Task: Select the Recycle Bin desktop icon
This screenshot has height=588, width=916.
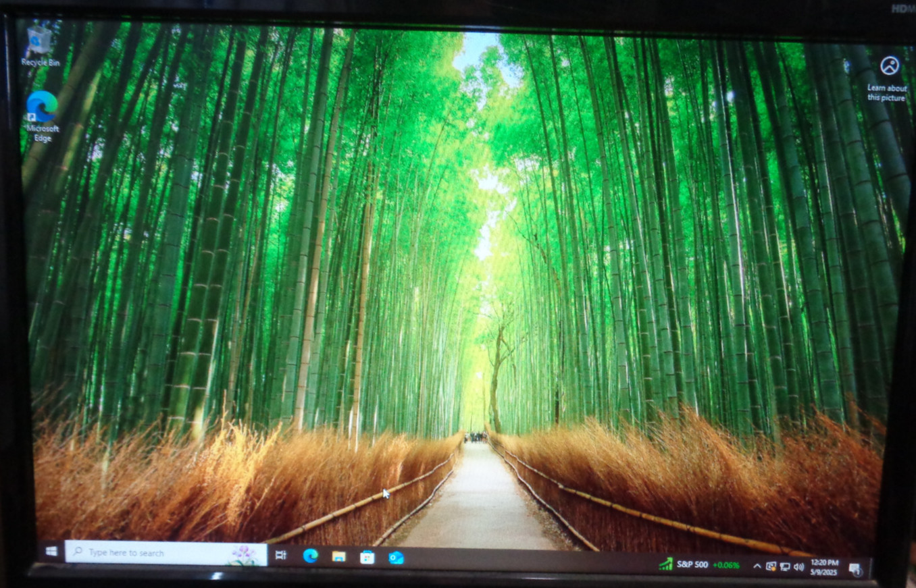Action: coord(40,46)
